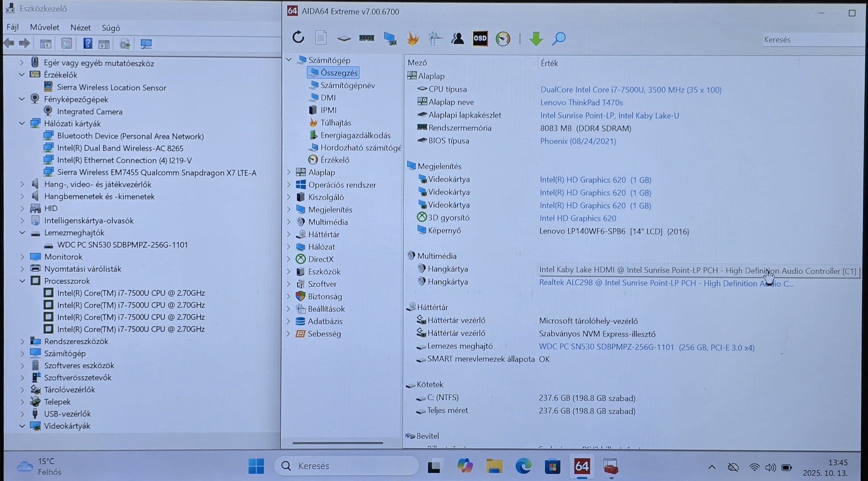Click the Wi-Fi icon in system tray
The width and height of the screenshot is (868, 481).
click(754, 467)
